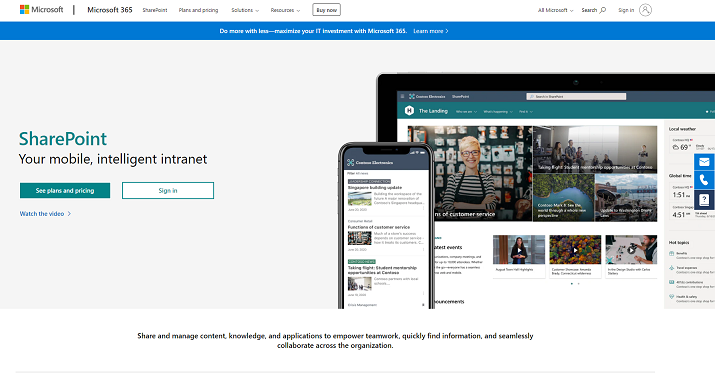
Task: Click the Buy now button
Action: [x=326, y=10]
